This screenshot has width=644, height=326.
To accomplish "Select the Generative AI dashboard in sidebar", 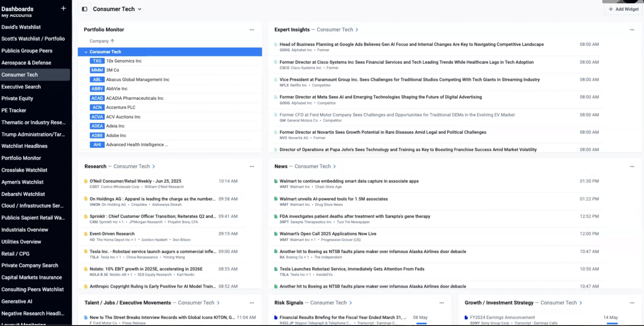I will (17, 301).
